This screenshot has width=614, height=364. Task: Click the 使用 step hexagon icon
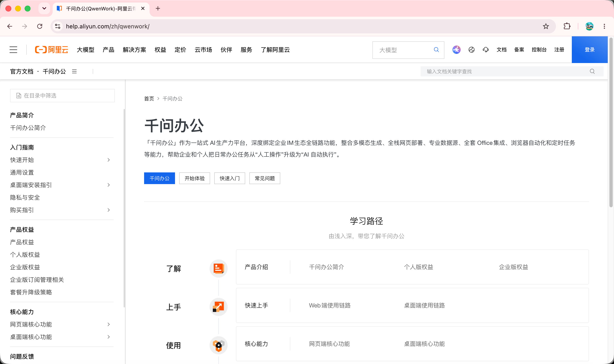[218, 345]
